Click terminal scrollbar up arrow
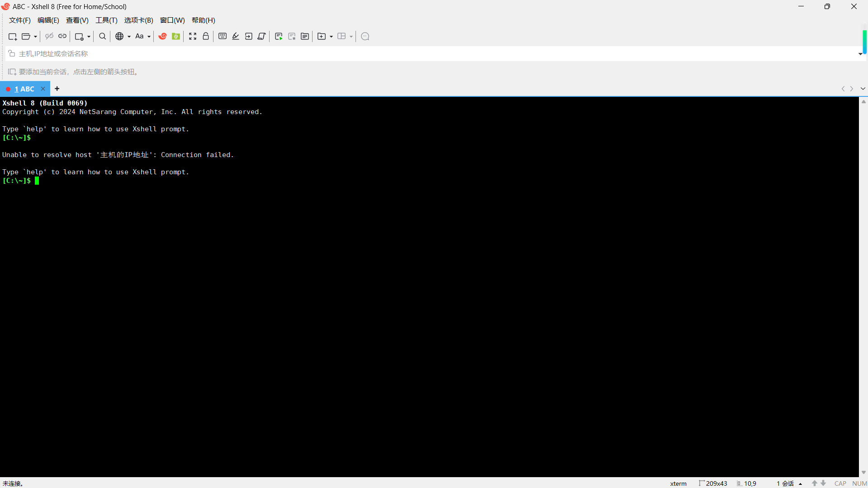868x488 pixels. [x=863, y=102]
